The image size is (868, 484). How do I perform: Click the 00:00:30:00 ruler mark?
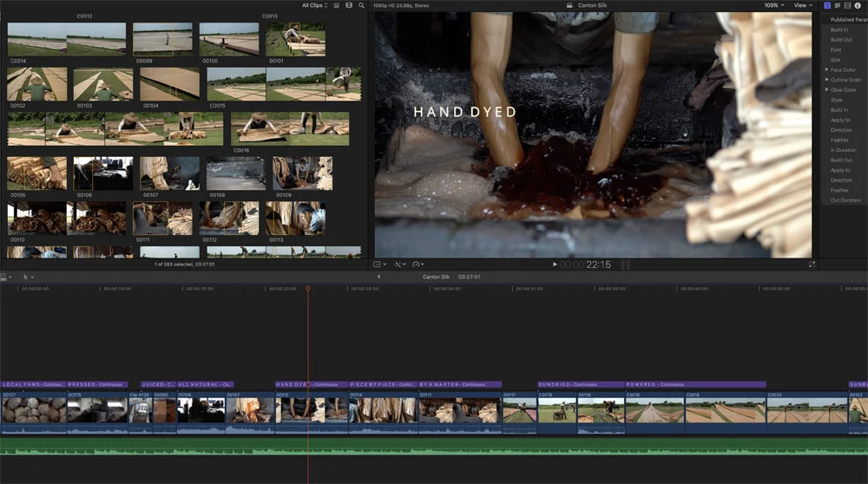click(447, 288)
